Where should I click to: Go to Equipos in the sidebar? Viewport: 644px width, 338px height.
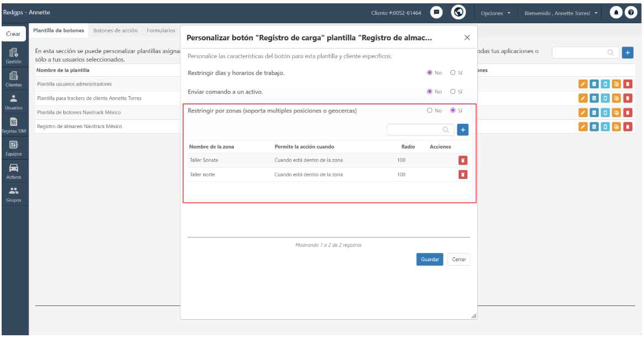(x=14, y=148)
